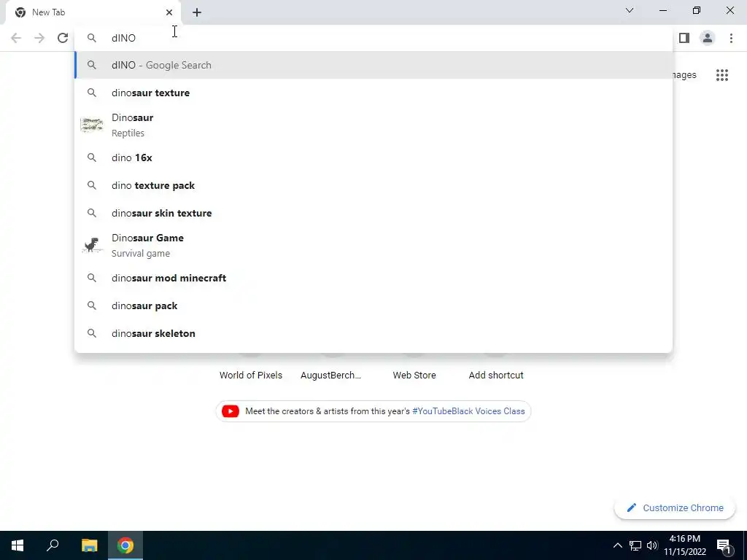Select 'dinosaur skin texture' suggestion
The height and width of the screenshot is (560, 747).
(x=373, y=213)
